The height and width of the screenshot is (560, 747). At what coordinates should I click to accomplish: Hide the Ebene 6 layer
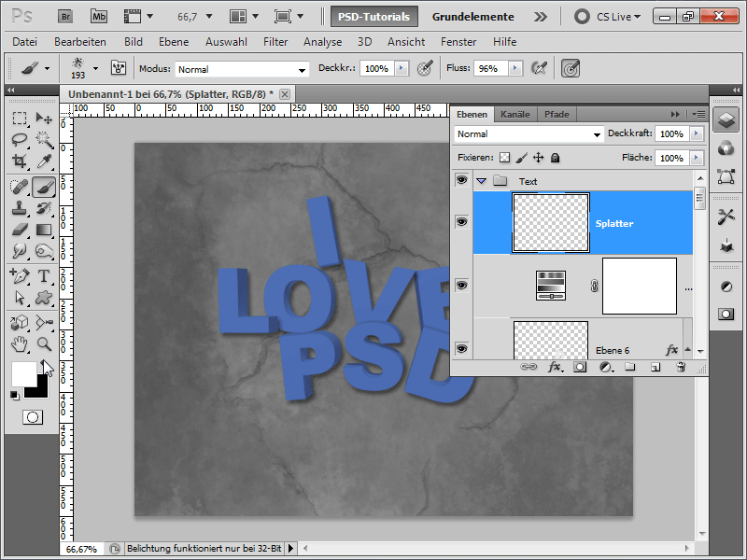(x=461, y=348)
